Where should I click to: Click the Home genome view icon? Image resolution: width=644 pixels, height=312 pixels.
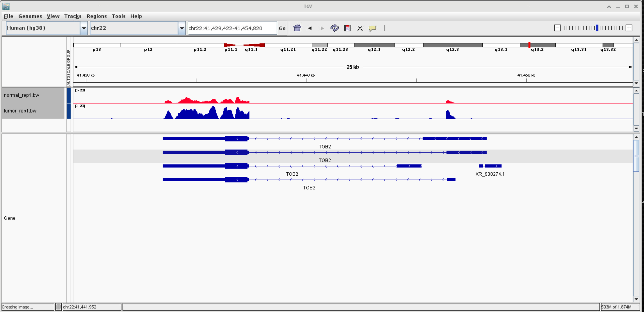(297, 28)
